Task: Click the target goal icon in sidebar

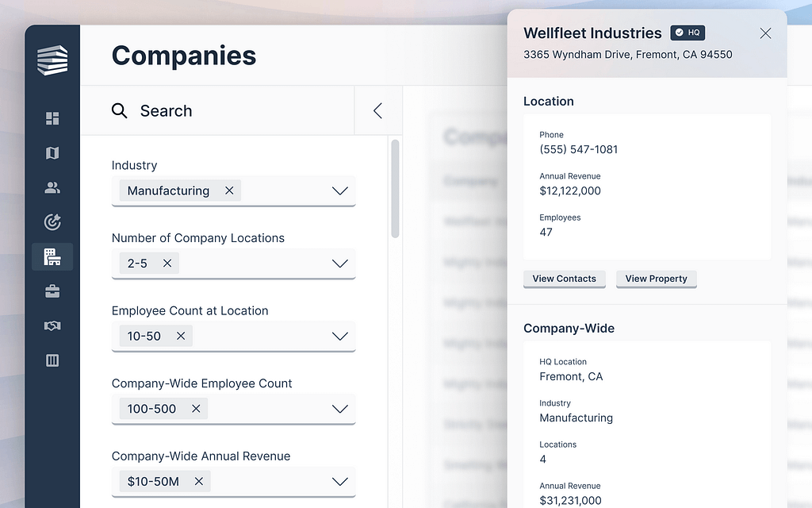Action: point(52,222)
